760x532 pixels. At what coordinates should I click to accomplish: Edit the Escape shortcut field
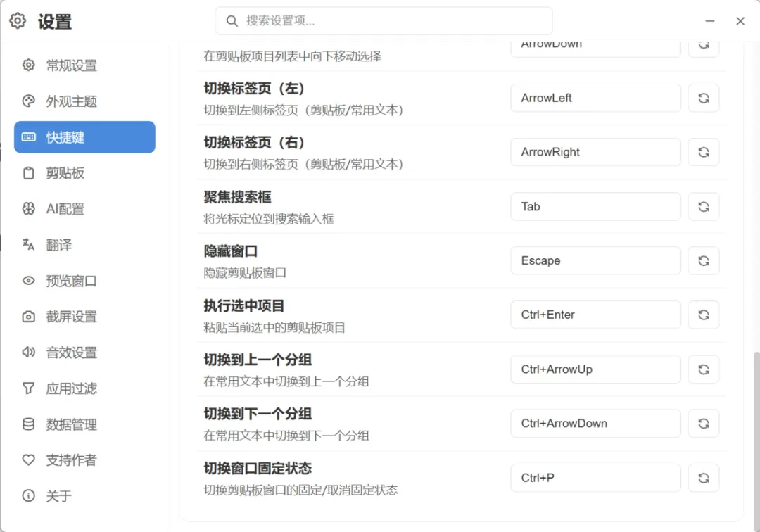point(596,260)
